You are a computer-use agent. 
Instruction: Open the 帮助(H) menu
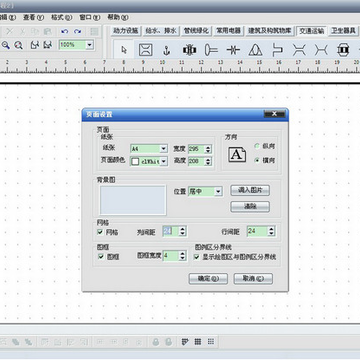pyautogui.click(x=118, y=17)
